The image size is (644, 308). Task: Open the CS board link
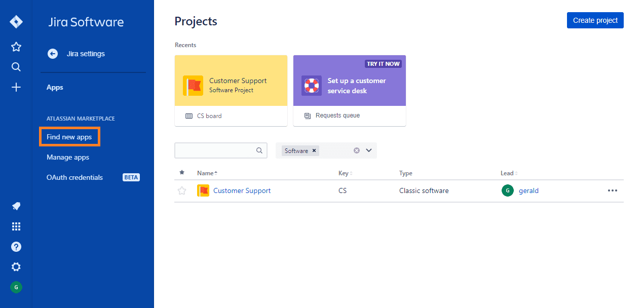[209, 116]
